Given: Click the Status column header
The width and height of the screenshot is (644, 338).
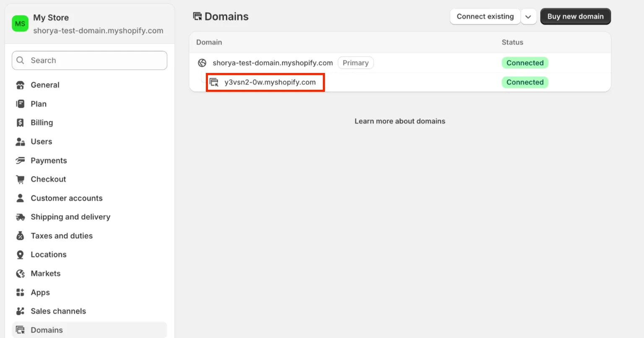Looking at the screenshot, I should pos(512,42).
